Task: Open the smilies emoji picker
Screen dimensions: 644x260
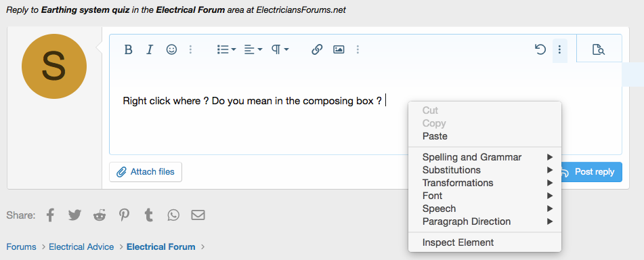Action: tap(171, 49)
